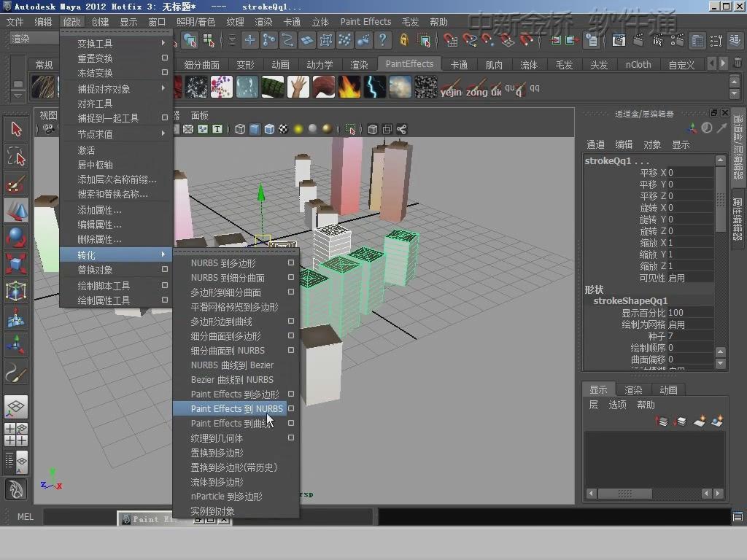Click the fire brush shelf icon
747x560 pixels.
tap(349, 87)
